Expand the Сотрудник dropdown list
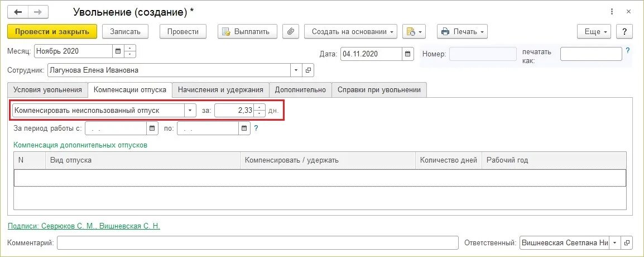The height and width of the screenshot is (257, 644). tap(296, 70)
